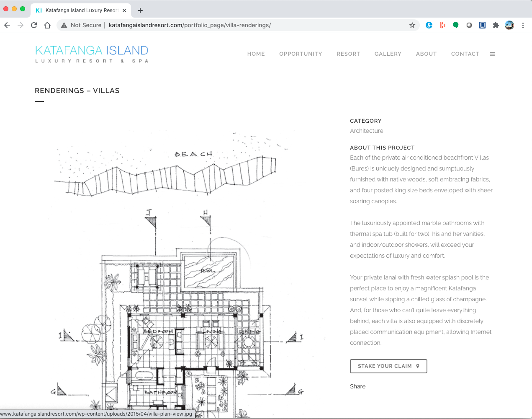Click the Share link

(x=358, y=386)
